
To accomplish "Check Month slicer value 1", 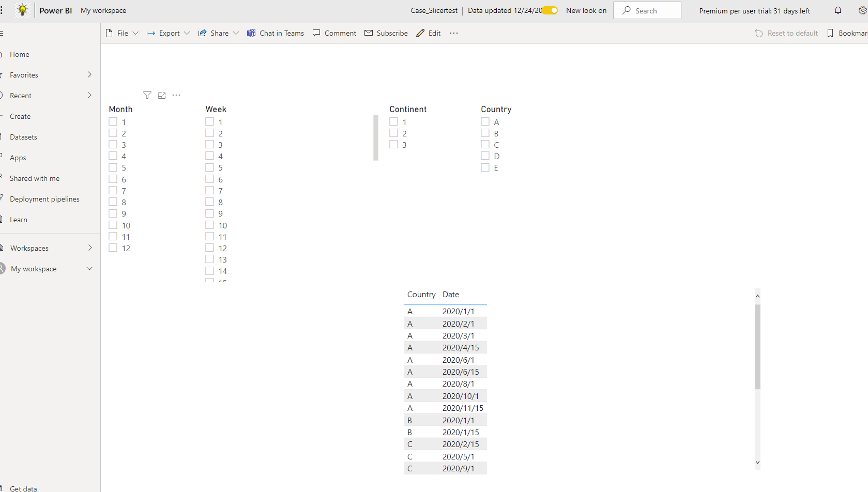I will tap(113, 122).
